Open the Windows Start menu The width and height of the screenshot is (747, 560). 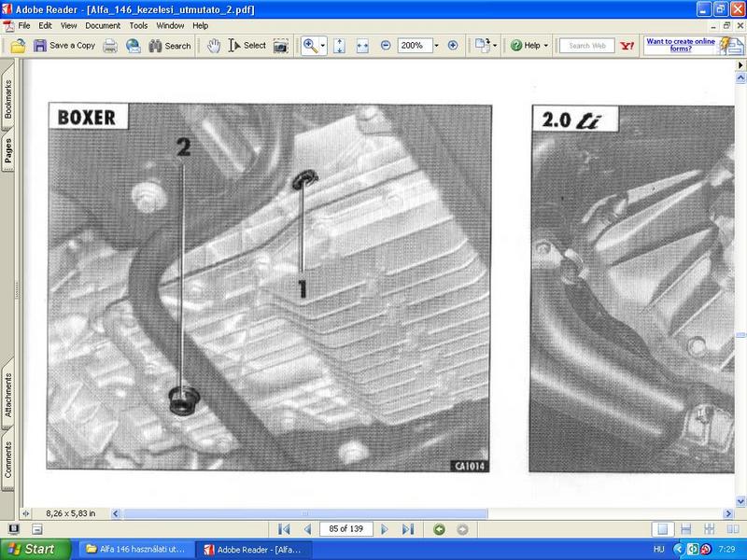tap(35, 549)
